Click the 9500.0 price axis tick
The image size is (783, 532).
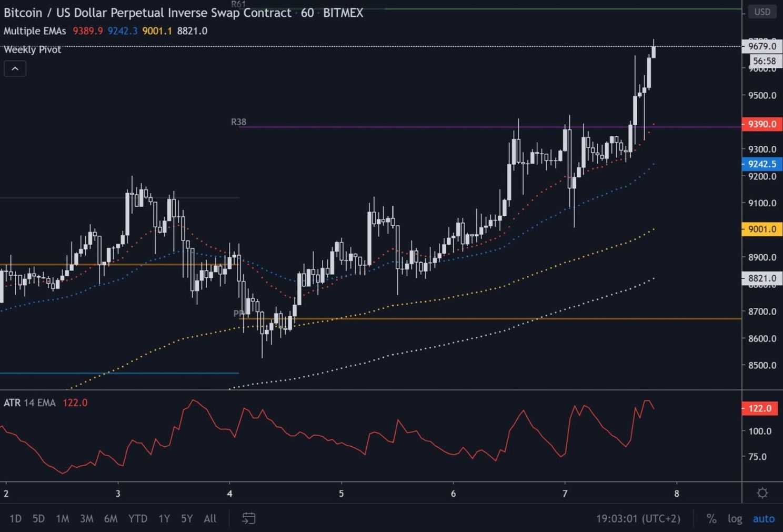click(x=762, y=95)
